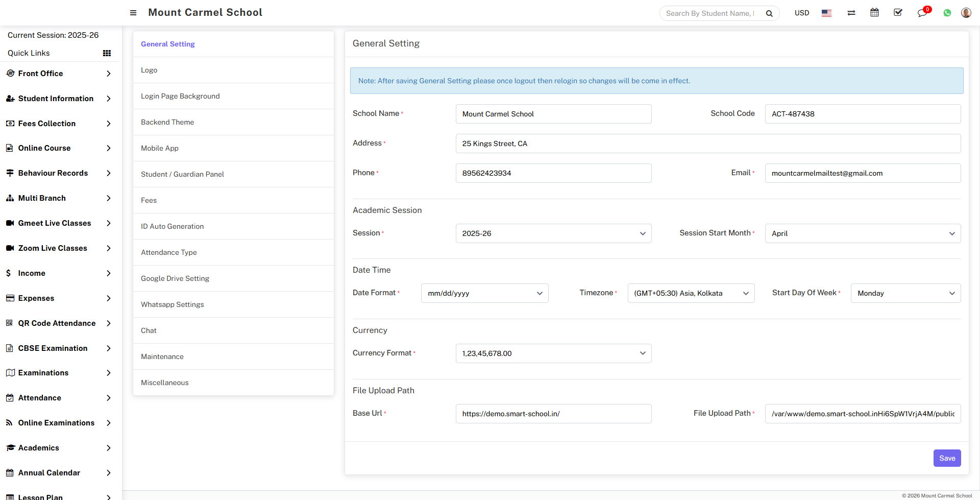Open the user profile avatar

[966, 13]
